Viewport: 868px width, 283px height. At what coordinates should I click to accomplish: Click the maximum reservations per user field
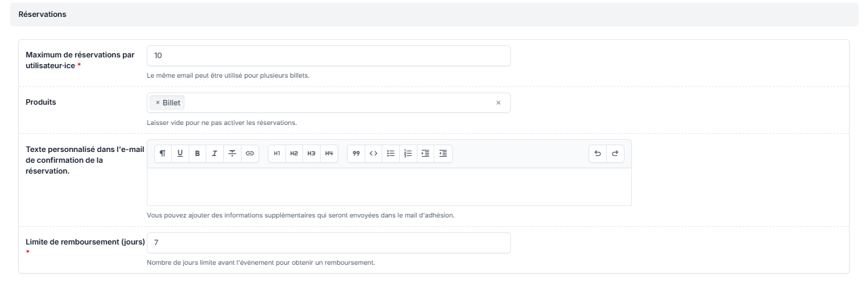pyautogui.click(x=328, y=56)
